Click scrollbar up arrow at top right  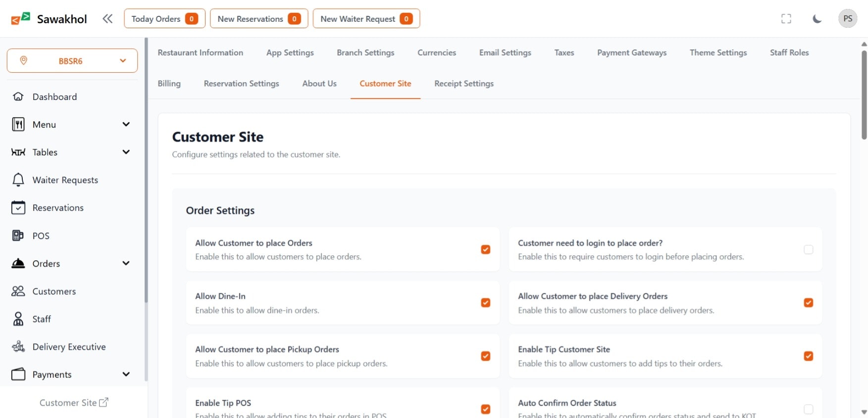pyautogui.click(x=864, y=44)
